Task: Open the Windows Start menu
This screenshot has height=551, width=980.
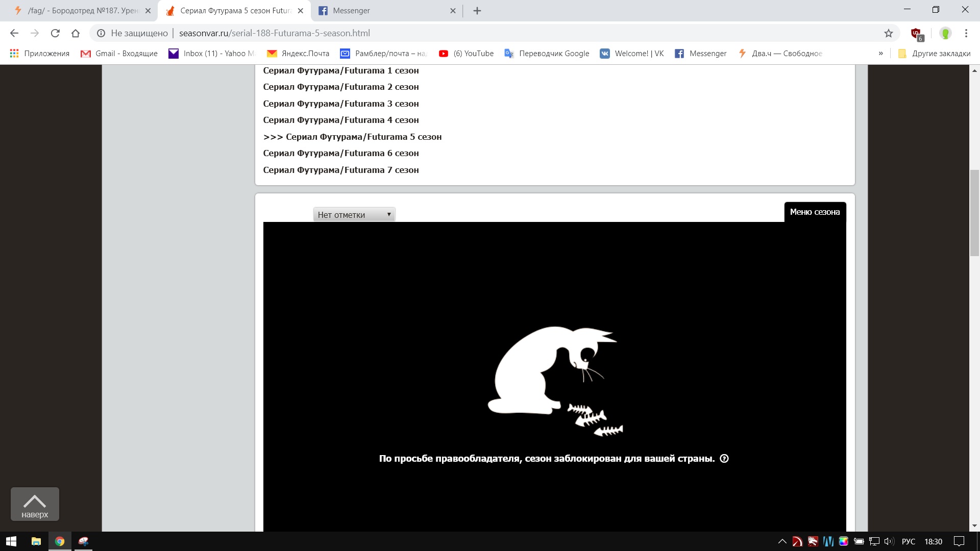Action: pos(11,541)
